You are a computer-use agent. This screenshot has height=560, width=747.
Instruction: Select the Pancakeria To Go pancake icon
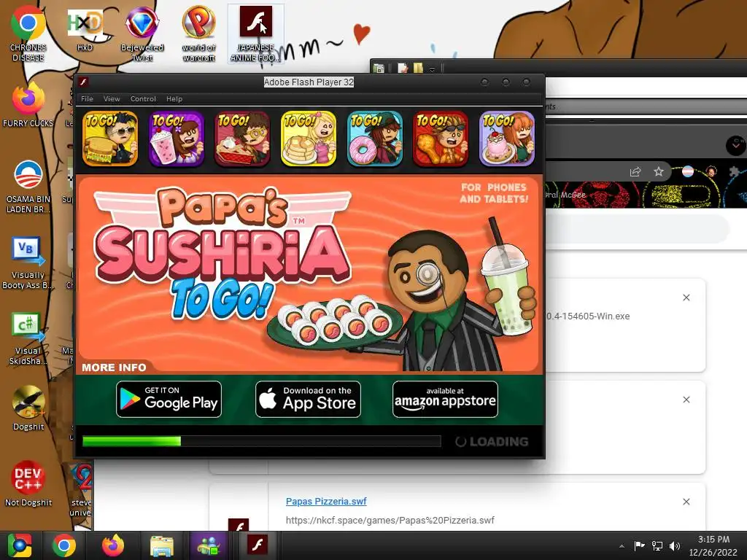(309, 139)
